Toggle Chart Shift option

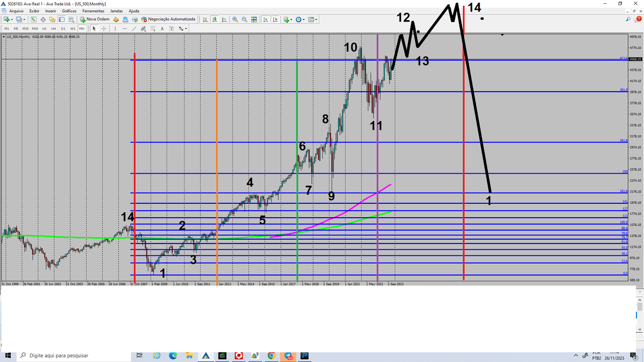click(275, 19)
